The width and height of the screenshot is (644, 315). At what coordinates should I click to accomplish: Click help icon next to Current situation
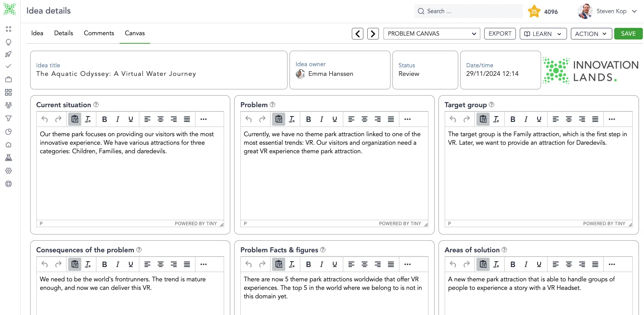[96, 104]
